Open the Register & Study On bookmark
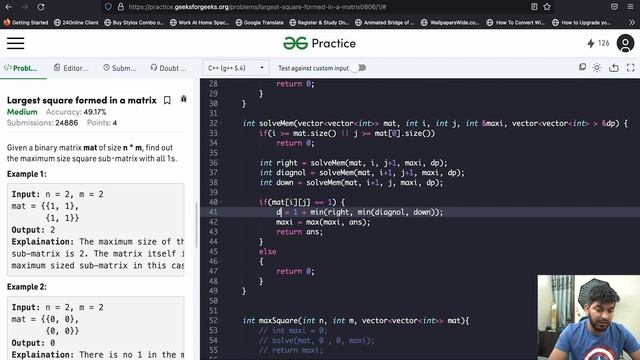Viewport: 640px width, 360px height. point(319,22)
